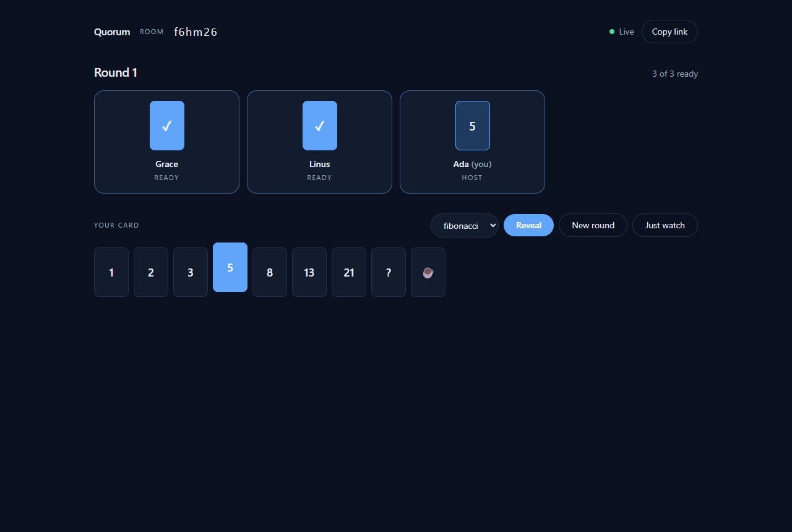Click Linus's checkmark ready card
Screen dimensions: 792x532
(320, 126)
